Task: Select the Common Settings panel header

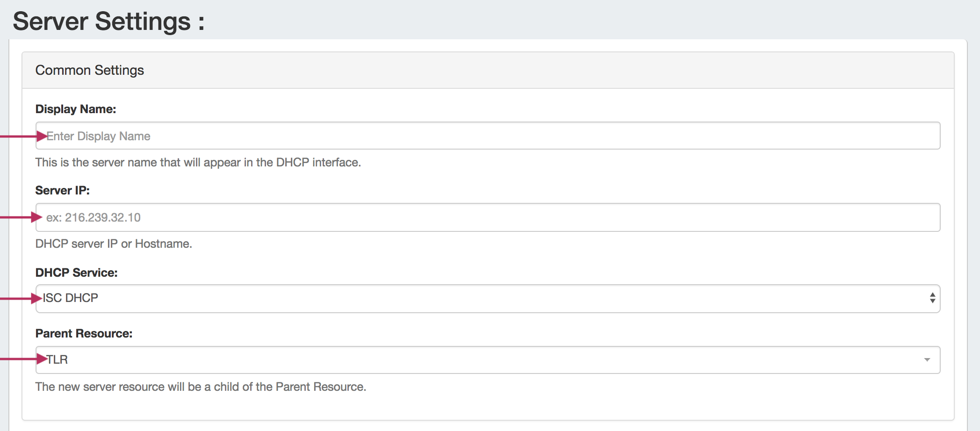Action: point(89,70)
